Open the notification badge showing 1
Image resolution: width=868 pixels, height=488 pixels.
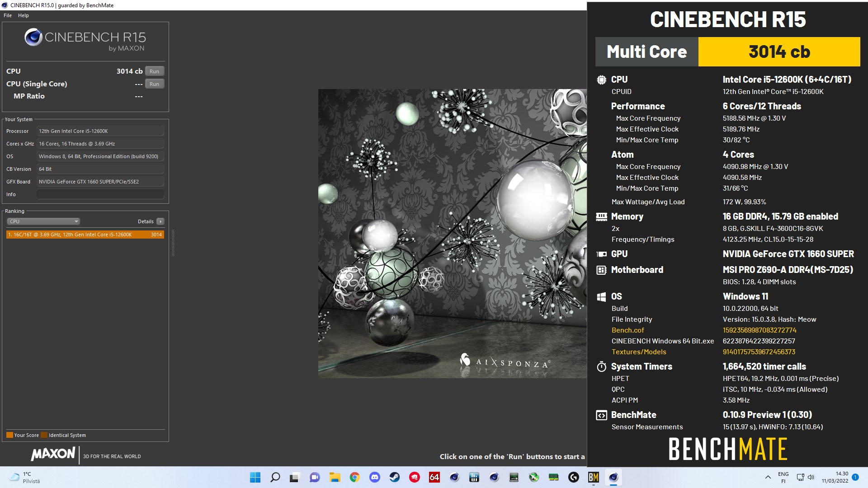[x=855, y=477]
